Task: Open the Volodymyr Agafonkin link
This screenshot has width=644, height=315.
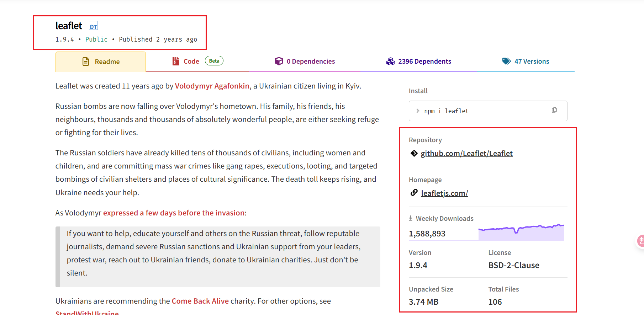Action: 212,86
